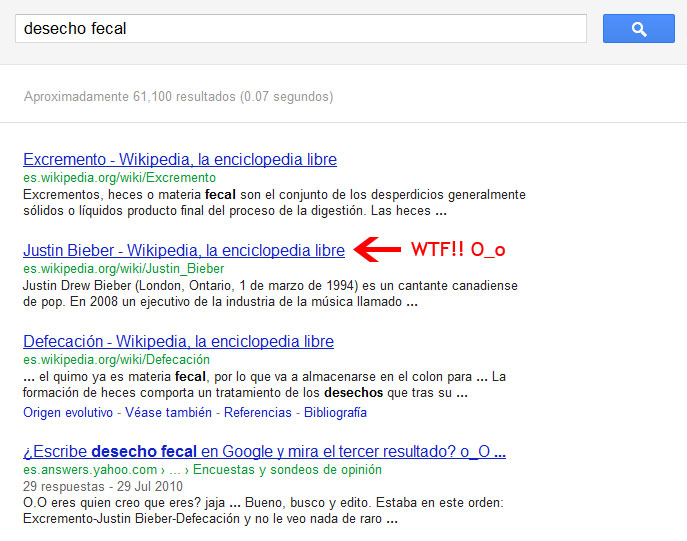Click the URL 'es.wikipedia.org/wiki/Justin_Bieber'
The image size is (687, 541).
(x=124, y=268)
